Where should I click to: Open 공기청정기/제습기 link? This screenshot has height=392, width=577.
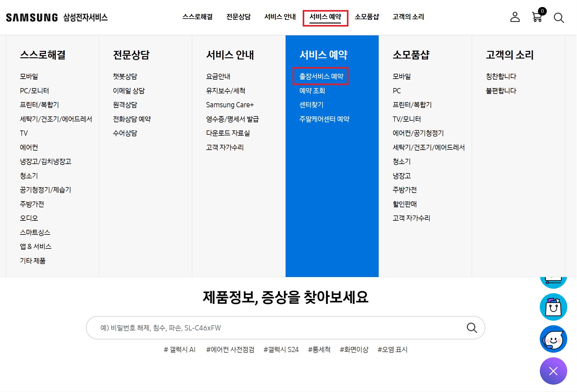[45, 190]
